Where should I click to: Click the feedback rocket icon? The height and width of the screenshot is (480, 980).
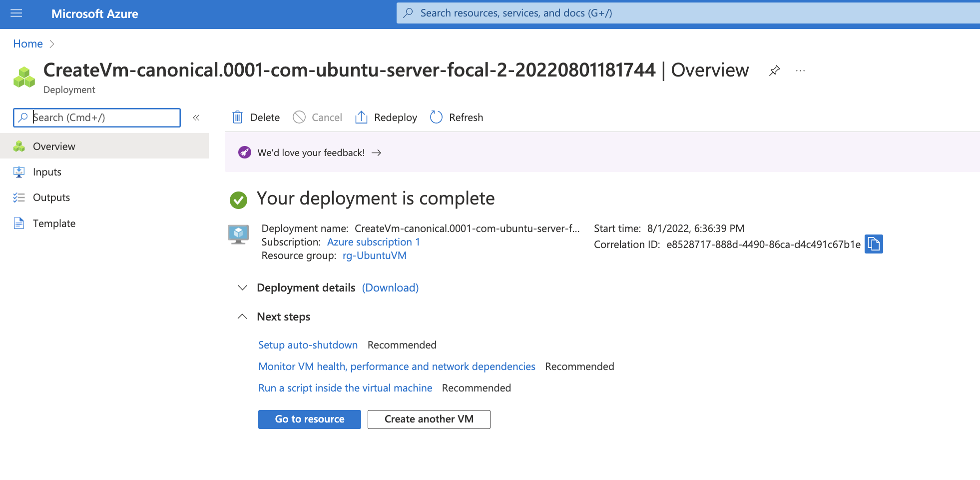[x=245, y=152]
